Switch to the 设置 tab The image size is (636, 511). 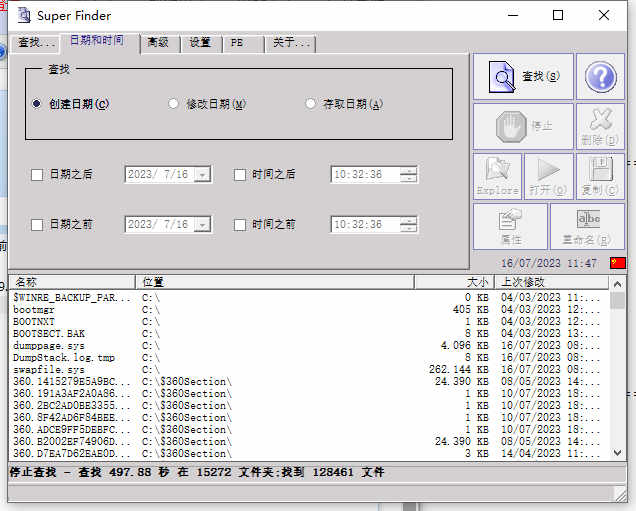[200, 43]
